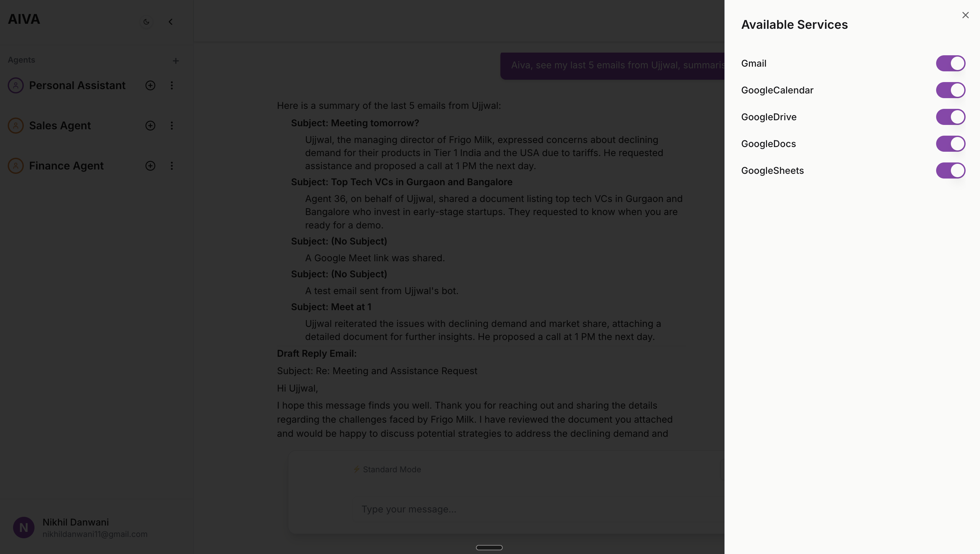Viewport: 980px width, 554px height.
Task: Turn off GoogleCalendar service
Action: point(950,90)
